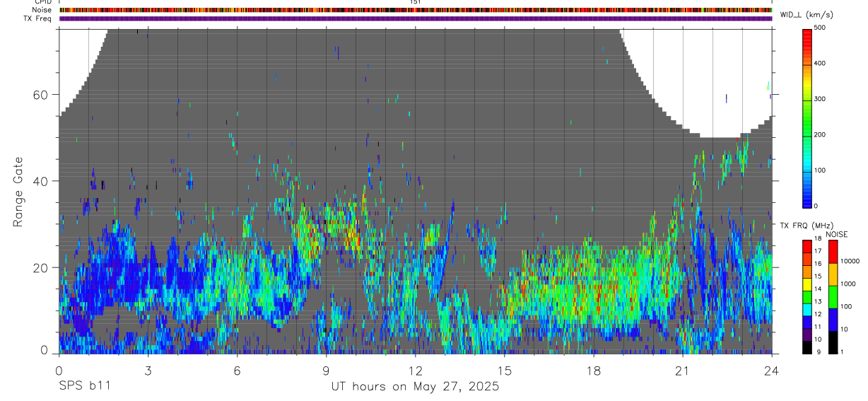
Task: Select the "SPS b11" radar beam label
Action: click(x=84, y=387)
